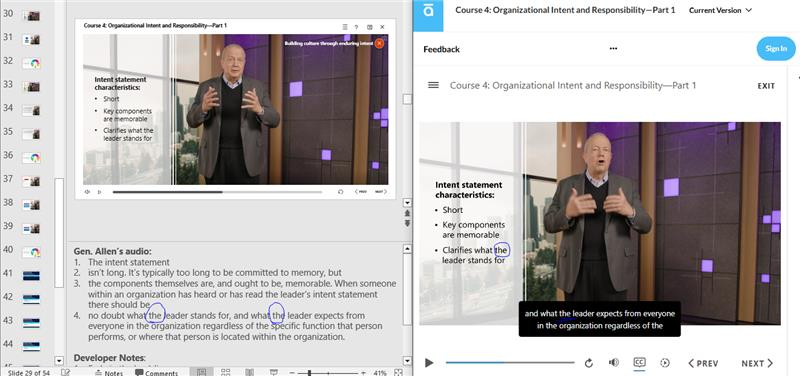The image size is (800, 376).
Task: Seek along the blue course progress bar
Action: pos(510,363)
